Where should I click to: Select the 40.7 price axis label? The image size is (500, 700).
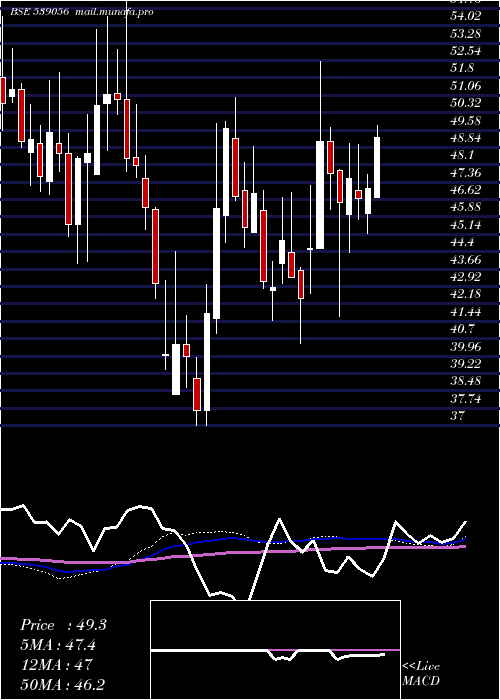[462, 329]
